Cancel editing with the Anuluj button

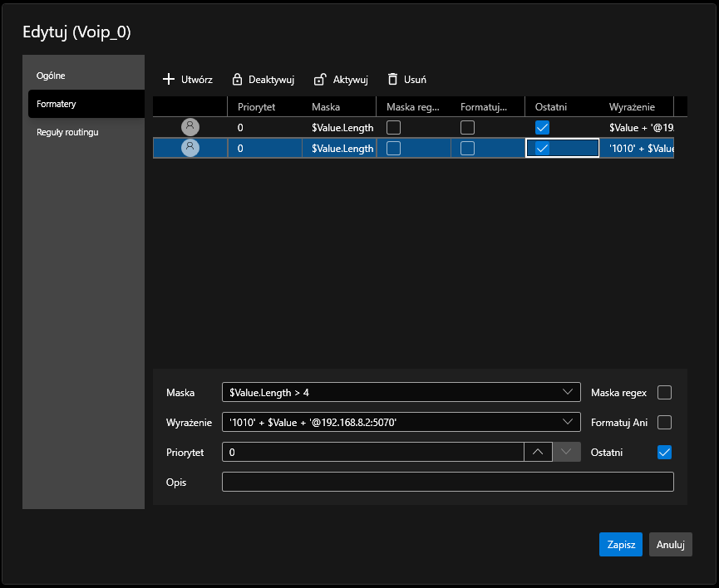[x=670, y=545]
